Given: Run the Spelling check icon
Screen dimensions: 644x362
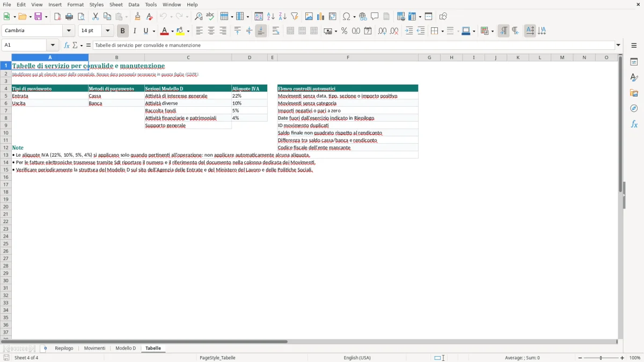Looking at the screenshot, I should (210, 17).
